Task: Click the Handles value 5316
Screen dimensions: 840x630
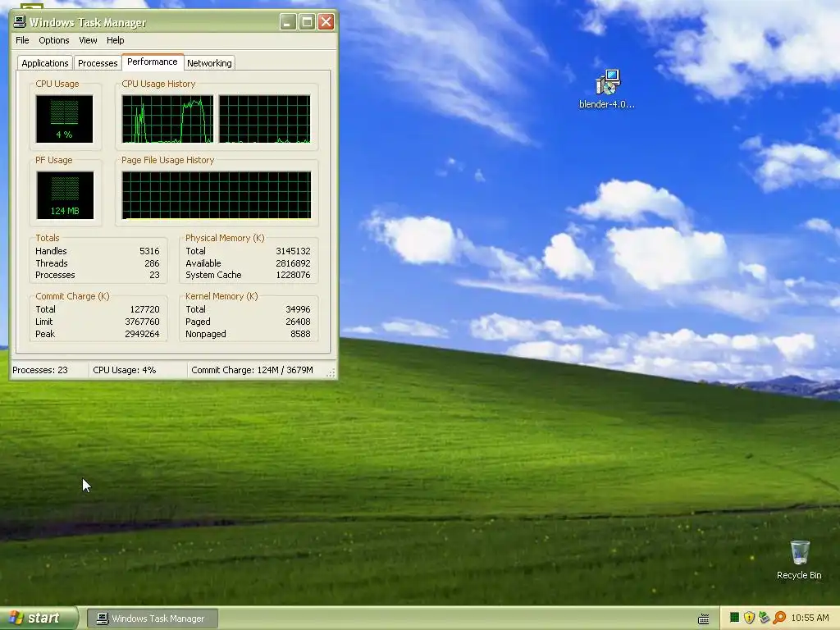Action: (x=149, y=251)
